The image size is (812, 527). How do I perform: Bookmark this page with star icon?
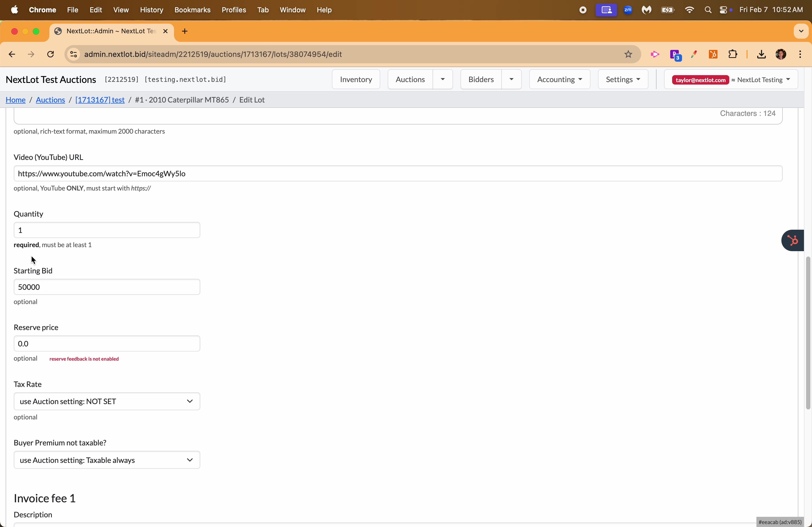point(628,54)
